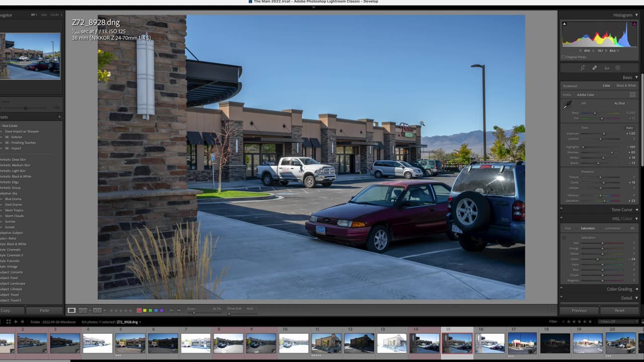Apply the Blue Drama sky preset
This screenshot has width=644, height=362.
14,199
